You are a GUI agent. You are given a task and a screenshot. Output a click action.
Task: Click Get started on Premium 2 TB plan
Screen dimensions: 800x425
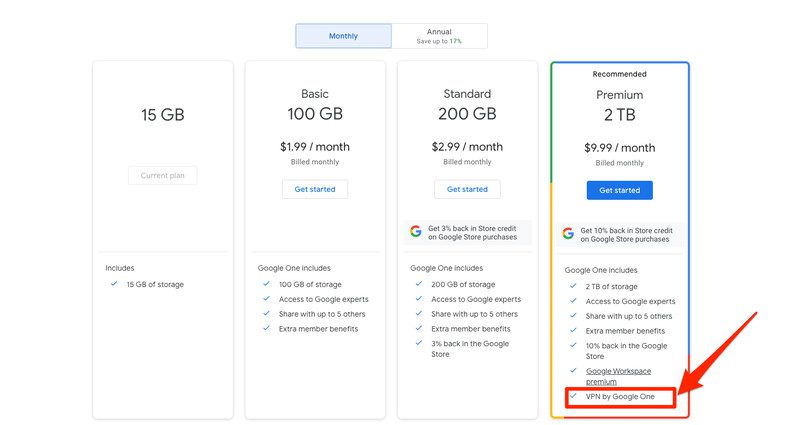click(x=619, y=190)
